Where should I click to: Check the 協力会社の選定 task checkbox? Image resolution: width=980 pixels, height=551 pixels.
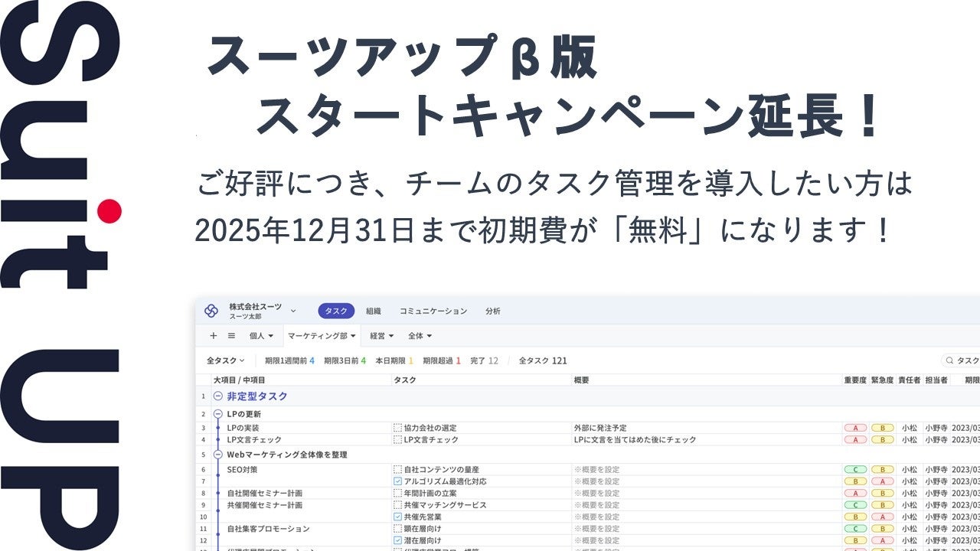[397, 428]
